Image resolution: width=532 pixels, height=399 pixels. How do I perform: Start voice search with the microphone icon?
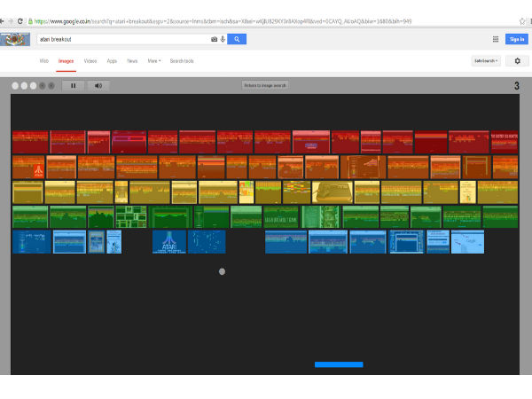click(x=223, y=39)
